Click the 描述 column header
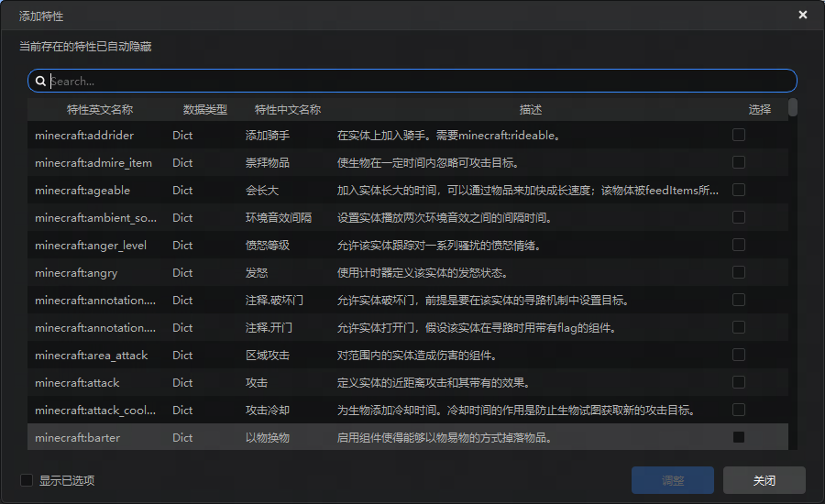 pos(530,109)
